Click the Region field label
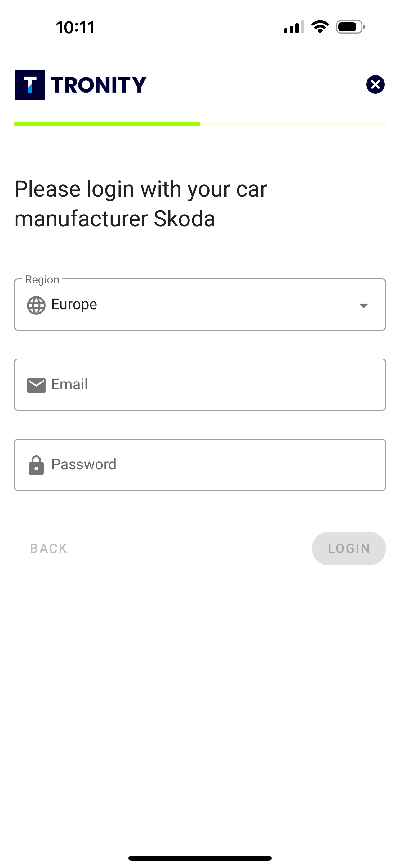Image resolution: width=400 pixels, height=868 pixels. [x=42, y=279]
